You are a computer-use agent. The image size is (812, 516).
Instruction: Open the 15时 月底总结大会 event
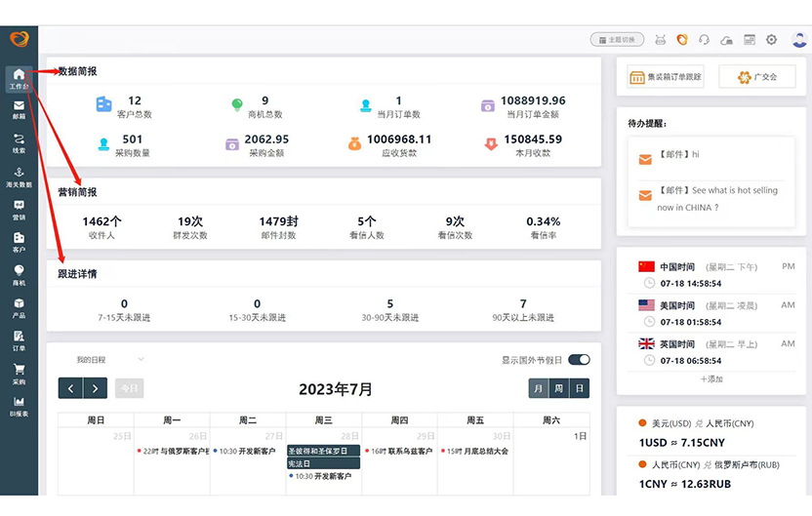(475, 452)
